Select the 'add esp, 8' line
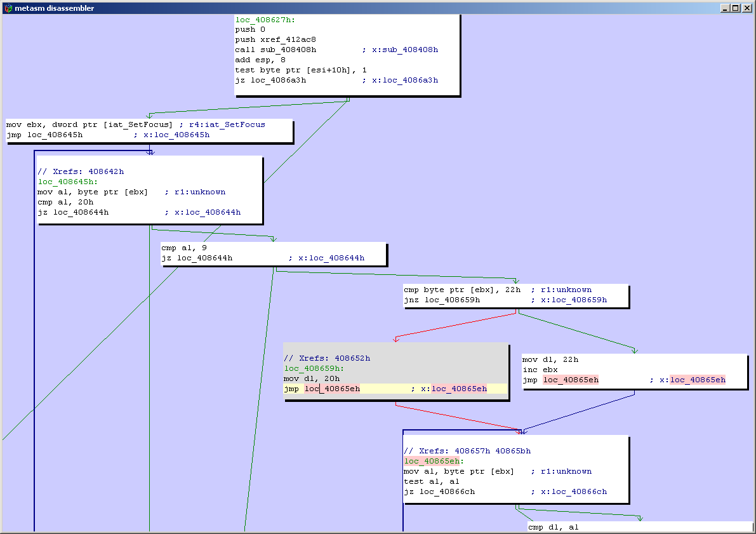 coord(260,60)
